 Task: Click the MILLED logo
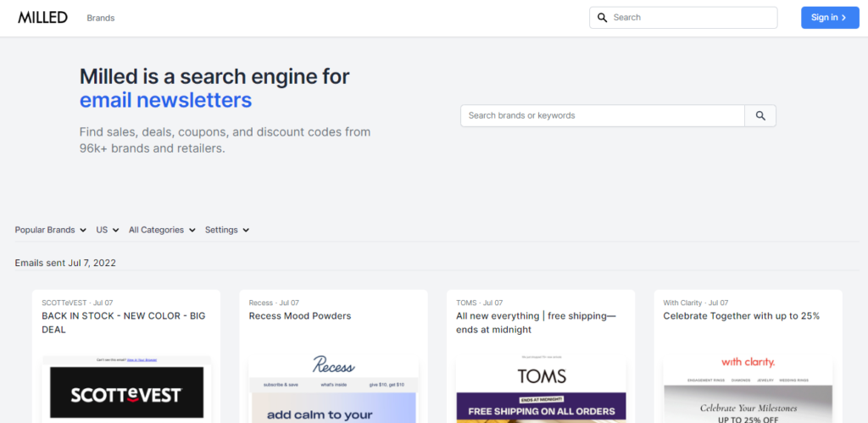pyautogui.click(x=42, y=18)
